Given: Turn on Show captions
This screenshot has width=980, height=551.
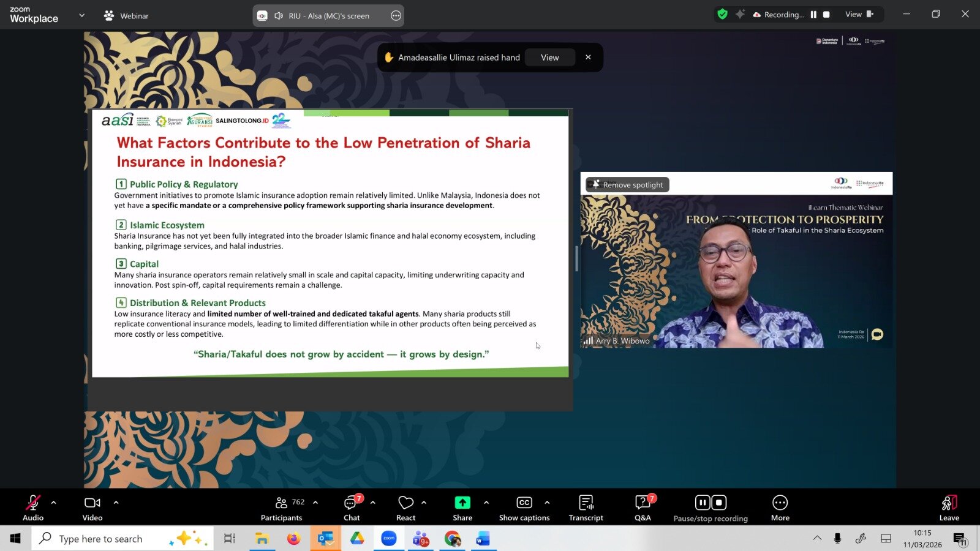Looking at the screenshot, I should pyautogui.click(x=524, y=508).
